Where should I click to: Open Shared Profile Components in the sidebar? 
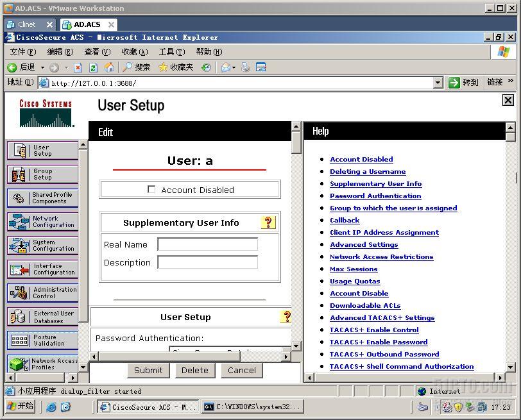click(42, 198)
